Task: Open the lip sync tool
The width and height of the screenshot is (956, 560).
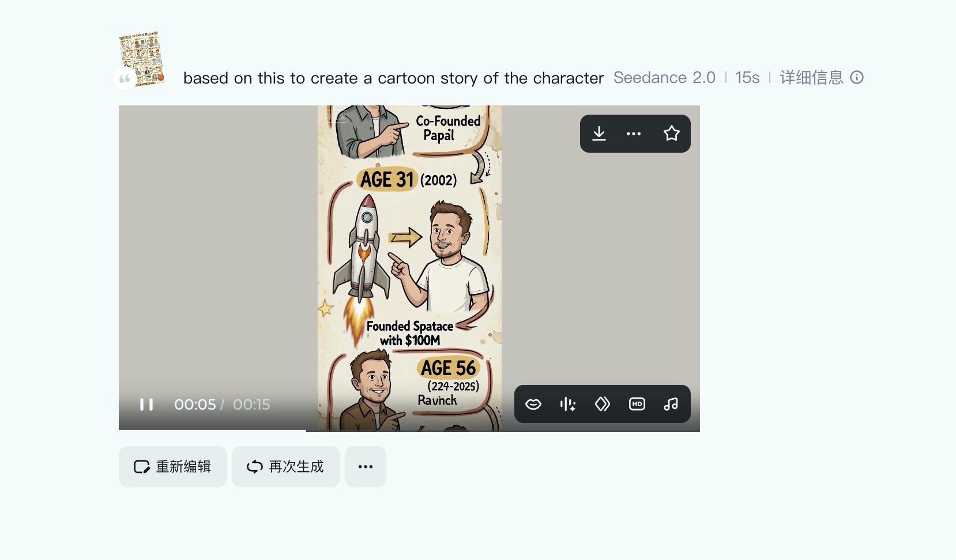Action: pyautogui.click(x=533, y=404)
